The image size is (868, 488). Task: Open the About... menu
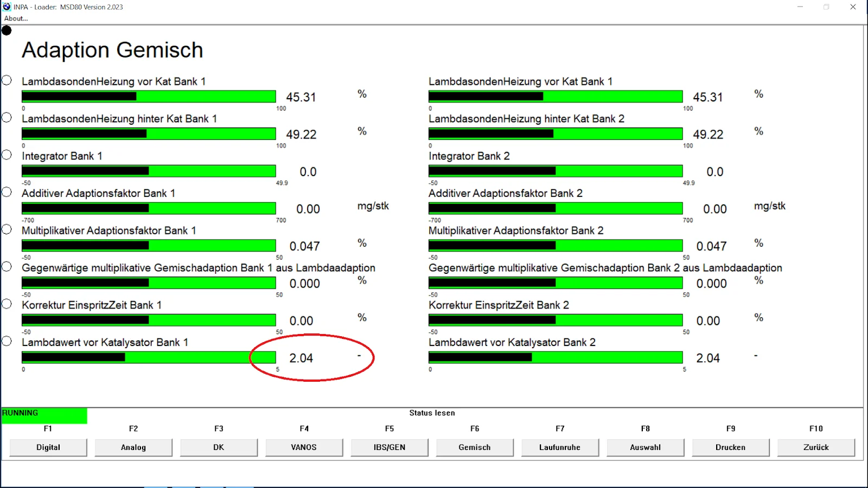click(x=16, y=18)
